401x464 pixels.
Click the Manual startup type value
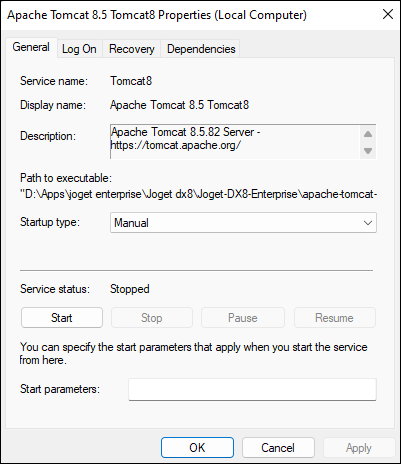coord(131,223)
